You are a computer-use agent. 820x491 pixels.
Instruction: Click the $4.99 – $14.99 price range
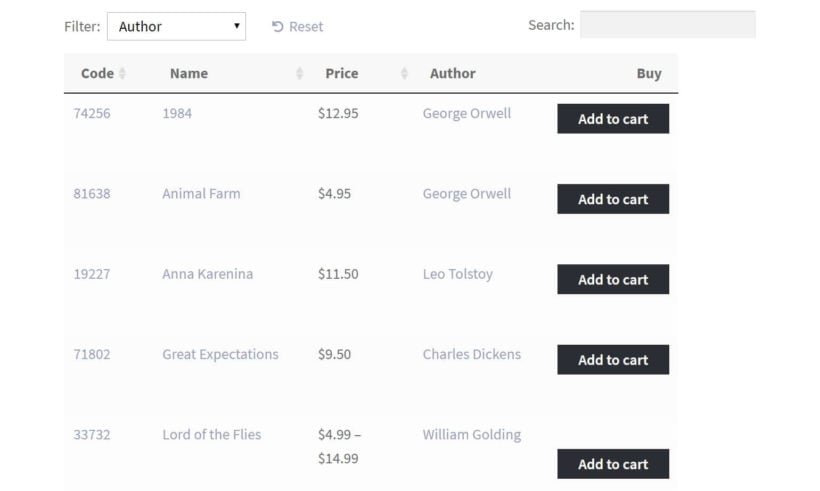(339, 447)
